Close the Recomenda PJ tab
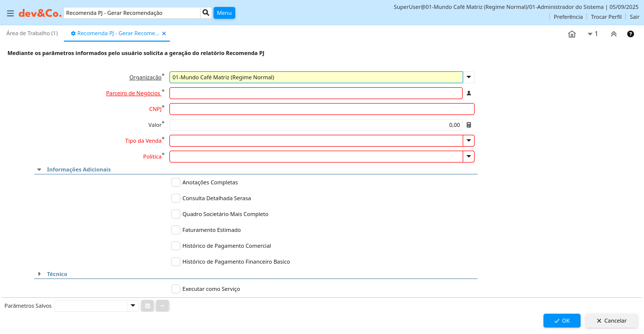Image resolution: width=644 pixels, height=334 pixels. [x=164, y=34]
